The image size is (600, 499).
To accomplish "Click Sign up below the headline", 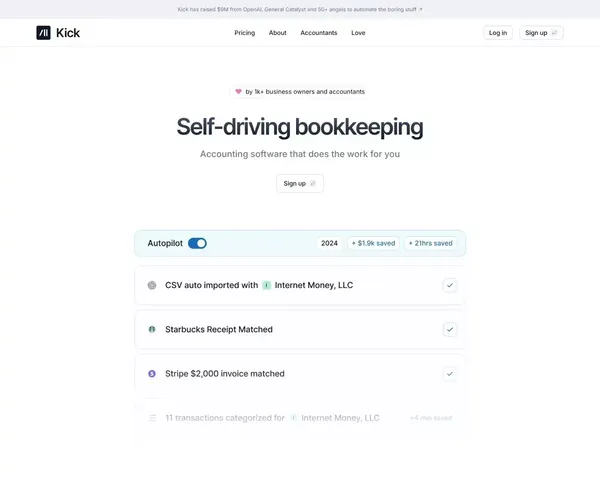I will (300, 184).
